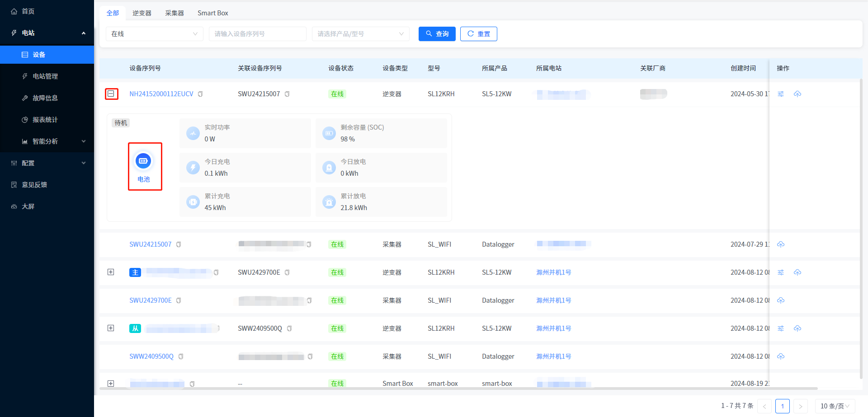
Task: Switch to the Smart Box tab
Action: 212,13
